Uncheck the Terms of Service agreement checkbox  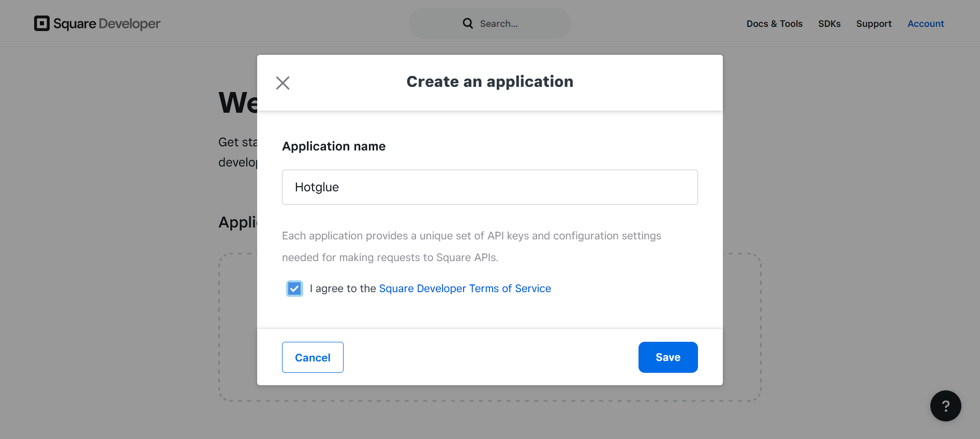[294, 289]
